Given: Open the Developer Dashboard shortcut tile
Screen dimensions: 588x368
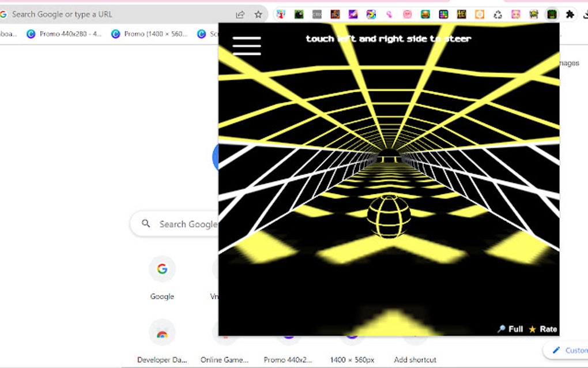Looking at the screenshot, I should 162,341.
